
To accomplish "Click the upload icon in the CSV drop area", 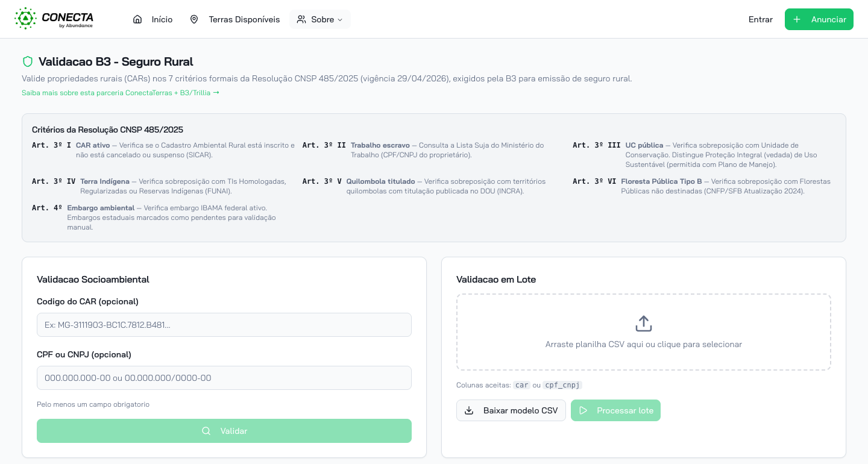I will point(644,324).
